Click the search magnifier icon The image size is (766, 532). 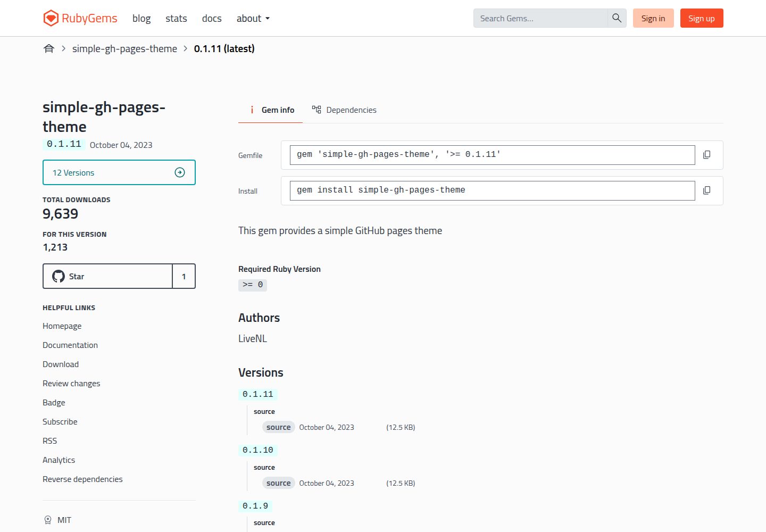(x=617, y=18)
